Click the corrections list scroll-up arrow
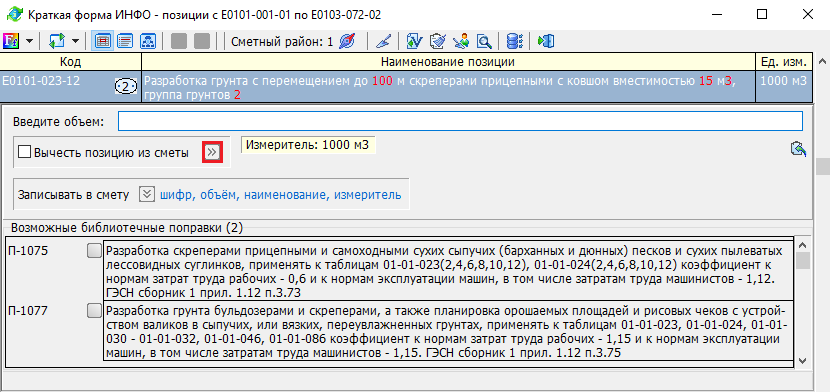 (802, 245)
